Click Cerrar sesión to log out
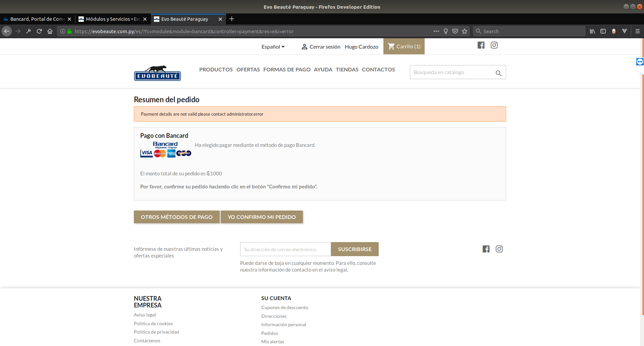This screenshot has width=644, height=346. [x=321, y=47]
